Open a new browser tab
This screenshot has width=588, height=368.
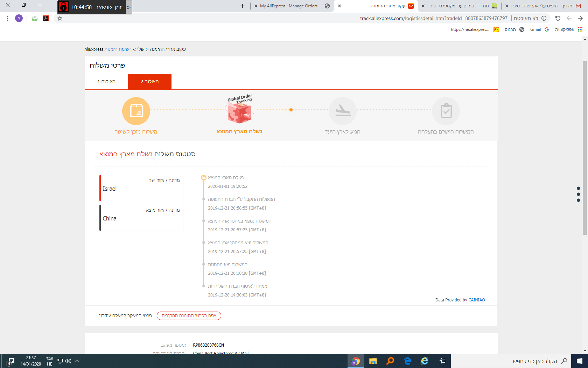tap(243, 6)
